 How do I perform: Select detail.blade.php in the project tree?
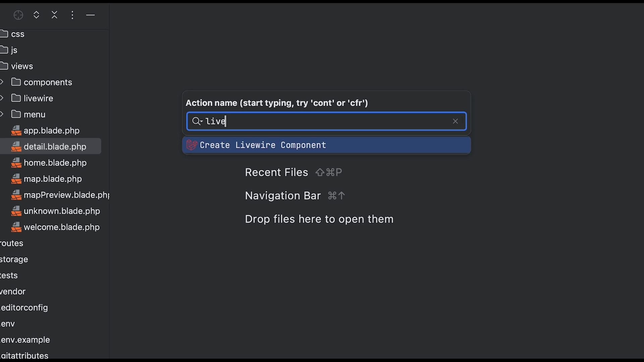55,146
